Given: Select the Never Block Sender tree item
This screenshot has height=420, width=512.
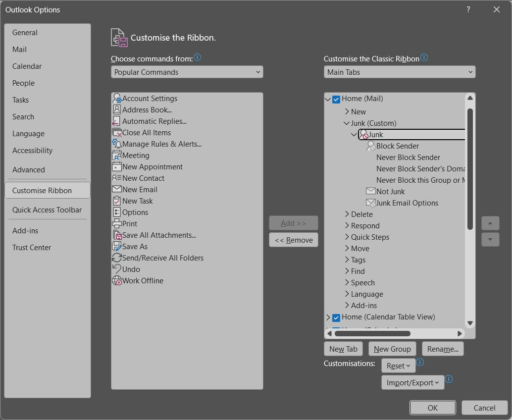Looking at the screenshot, I should coord(408,157).
